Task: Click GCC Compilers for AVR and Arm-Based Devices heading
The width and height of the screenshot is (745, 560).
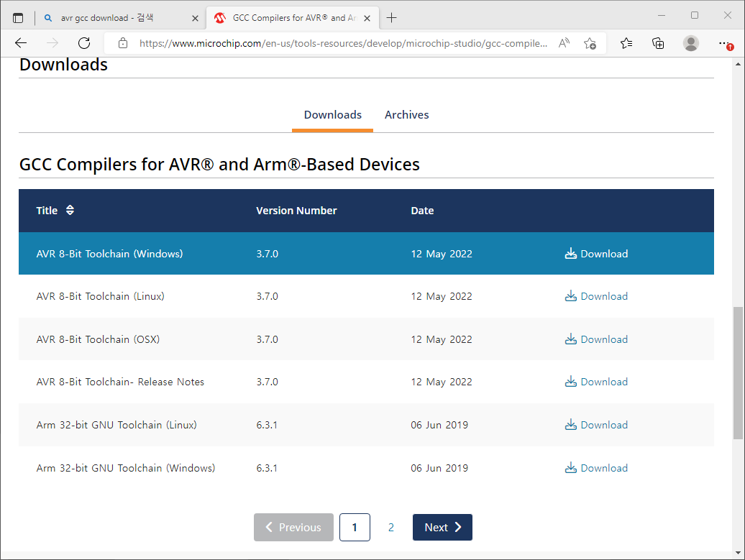Action: (219, 165)
